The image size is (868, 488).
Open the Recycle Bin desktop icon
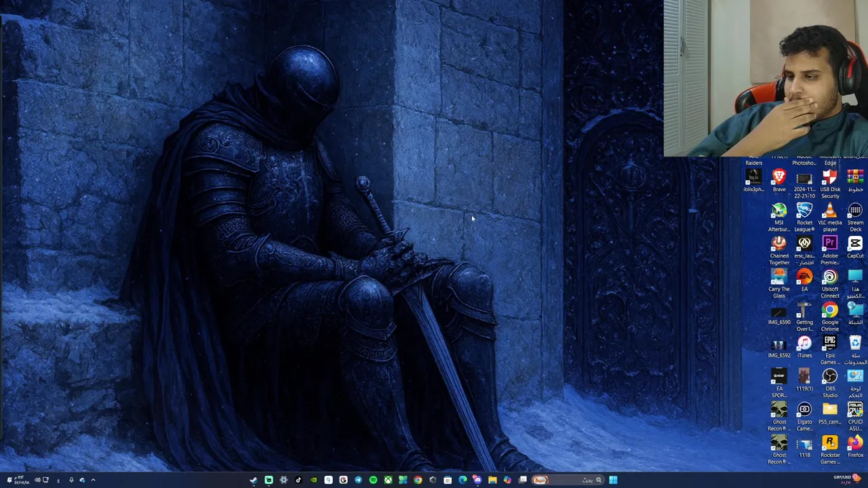click(x=855, y=350)
